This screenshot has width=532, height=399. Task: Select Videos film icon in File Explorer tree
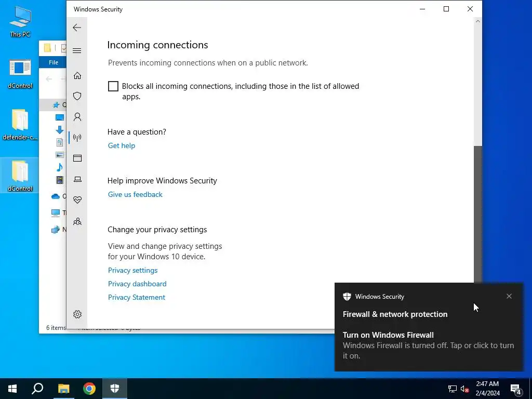coord(60,180)
